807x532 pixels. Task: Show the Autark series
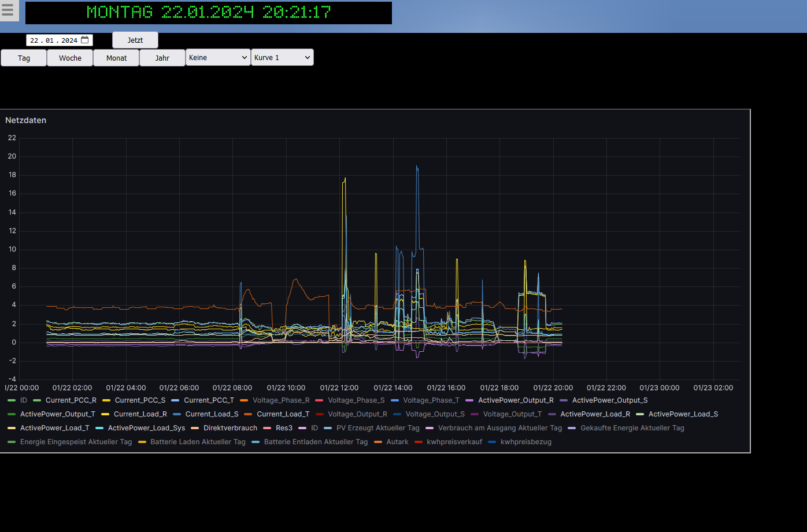click(397, 442)
